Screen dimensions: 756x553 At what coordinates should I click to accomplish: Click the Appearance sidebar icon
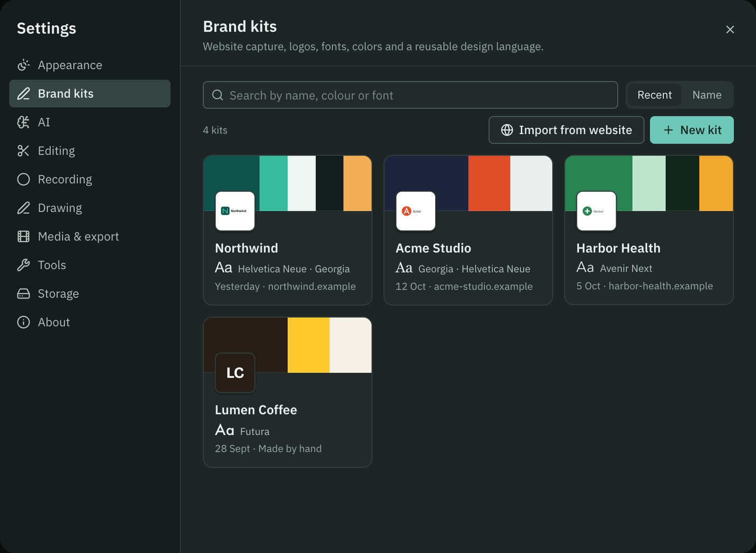pyautogui.click(x=23, y=65)
